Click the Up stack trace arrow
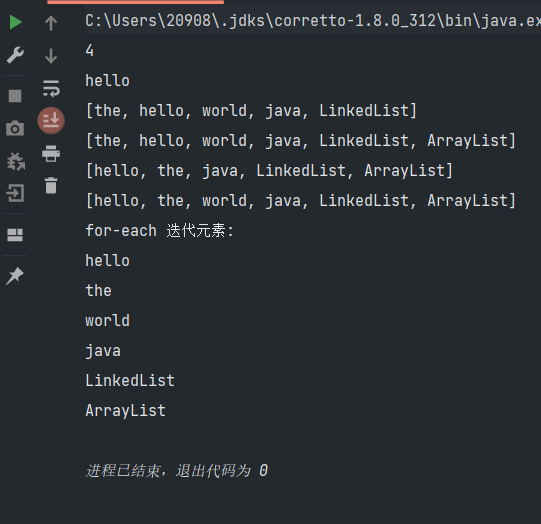The height and width of the screenshot is (524, 541). (x=51, y=23)
